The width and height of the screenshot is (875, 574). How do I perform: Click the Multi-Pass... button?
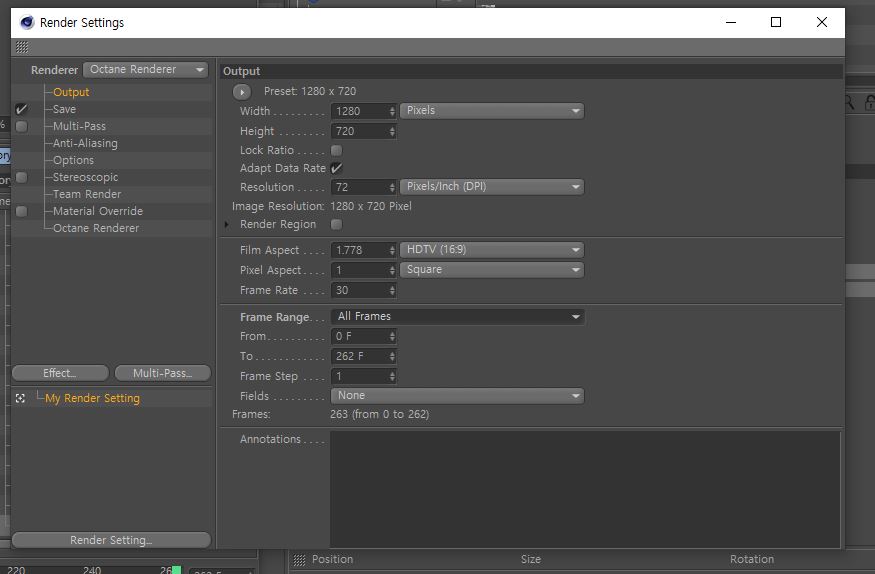coord(162,373)
